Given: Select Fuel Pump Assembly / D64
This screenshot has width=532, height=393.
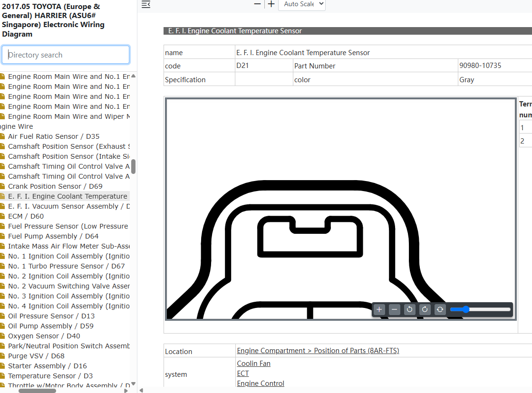Looking at the screenshot, I should tap(53, 236).
